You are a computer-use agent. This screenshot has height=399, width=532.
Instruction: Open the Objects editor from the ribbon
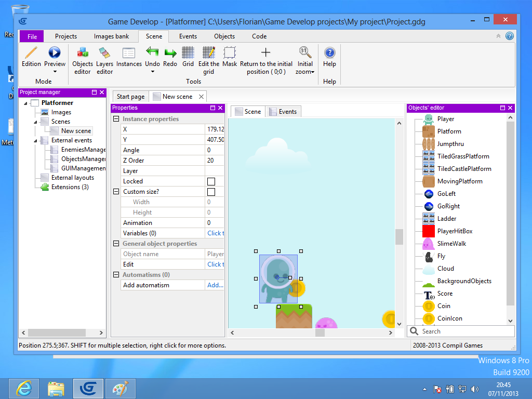(82, 60)
